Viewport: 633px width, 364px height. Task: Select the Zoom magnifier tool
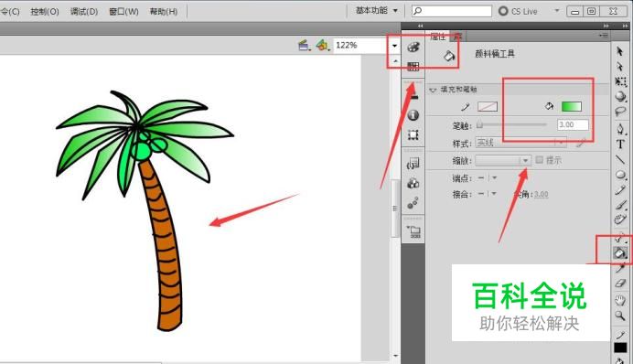[620, 316]
